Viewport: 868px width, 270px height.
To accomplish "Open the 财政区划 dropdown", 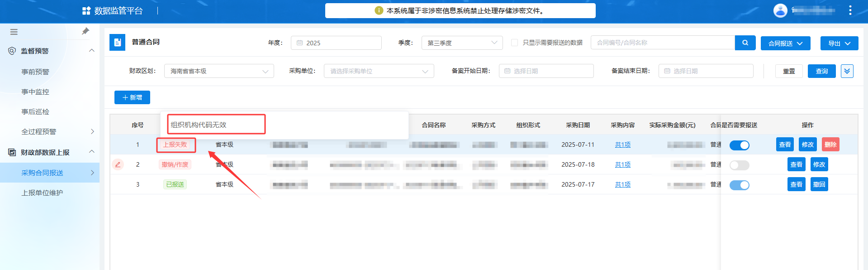I will [x=219, y=71].
